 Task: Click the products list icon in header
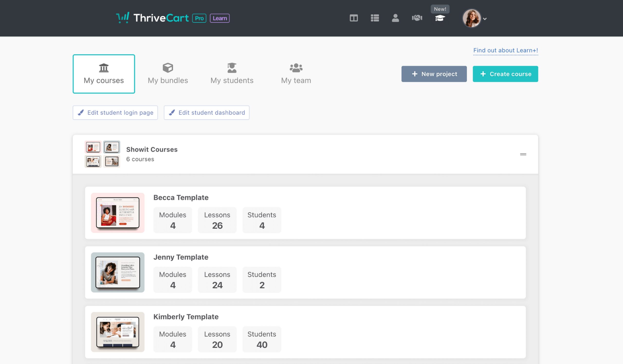click(375, 18)
